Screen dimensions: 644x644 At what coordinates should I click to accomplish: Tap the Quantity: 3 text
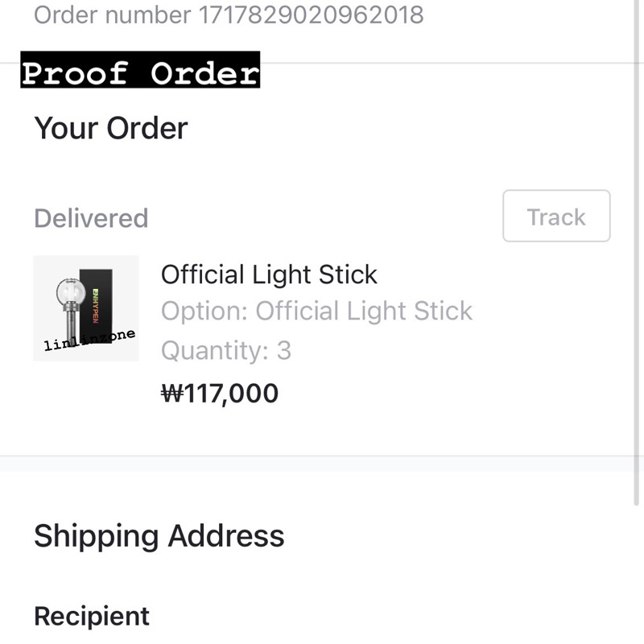point(226,350)
